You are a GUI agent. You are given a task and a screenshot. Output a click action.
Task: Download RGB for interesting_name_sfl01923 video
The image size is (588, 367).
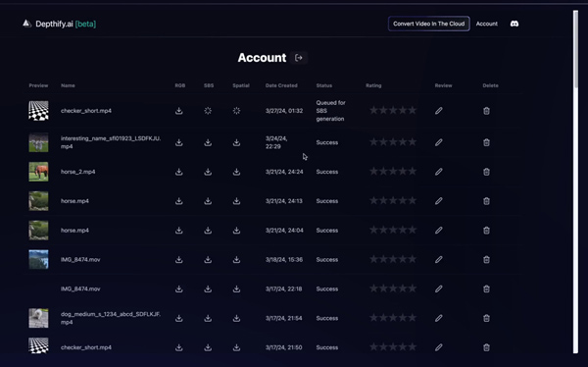[x=179, y=142]
